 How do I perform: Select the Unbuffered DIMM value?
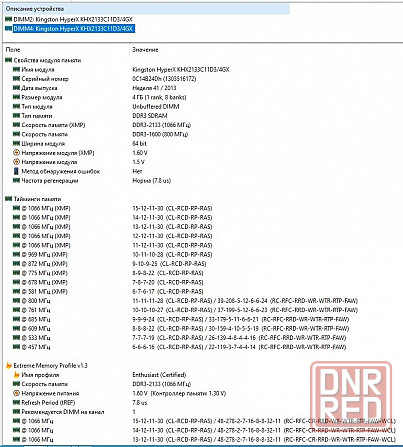pyautogui.click(x=156, y=107)
